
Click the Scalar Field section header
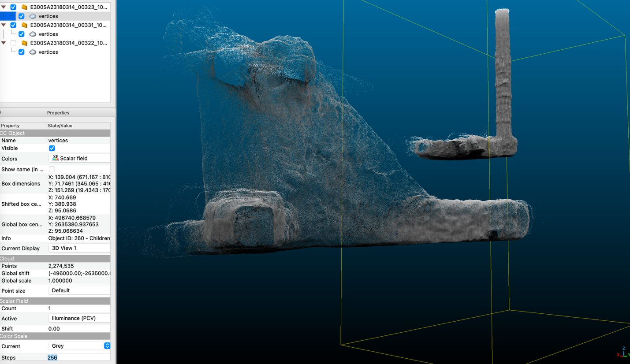[55, 301]
